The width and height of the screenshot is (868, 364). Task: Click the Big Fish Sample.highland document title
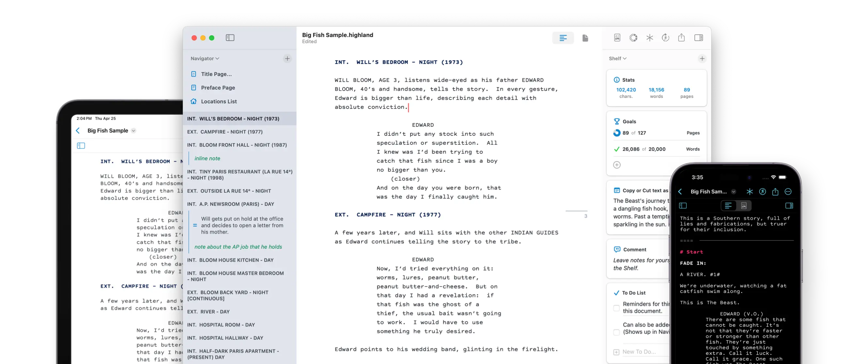337,35
